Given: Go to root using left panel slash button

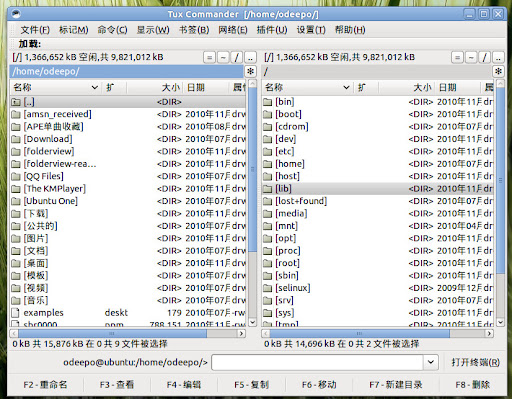Looking at the screenshot, I should [237, 57].
